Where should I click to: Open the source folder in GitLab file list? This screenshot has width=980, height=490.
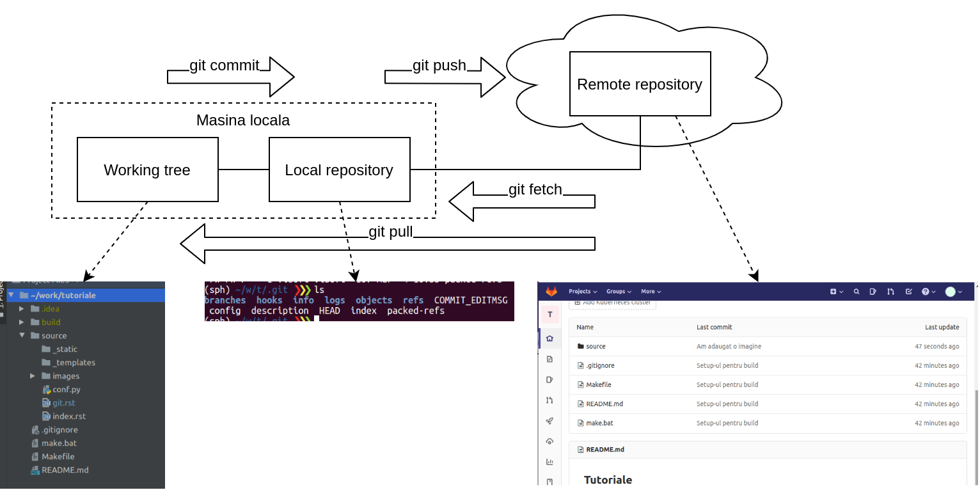coord(595,347)
